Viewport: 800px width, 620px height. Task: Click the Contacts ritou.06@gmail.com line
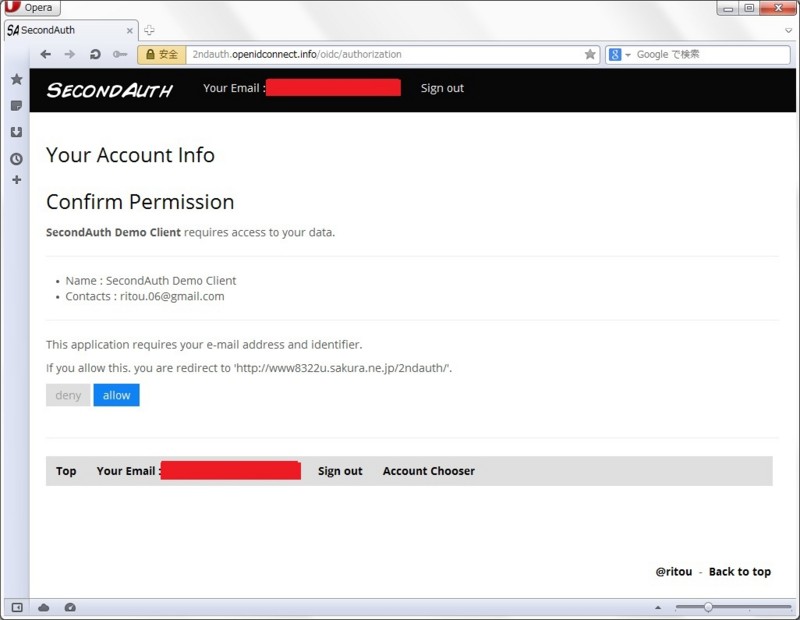[x=144, y=296]
